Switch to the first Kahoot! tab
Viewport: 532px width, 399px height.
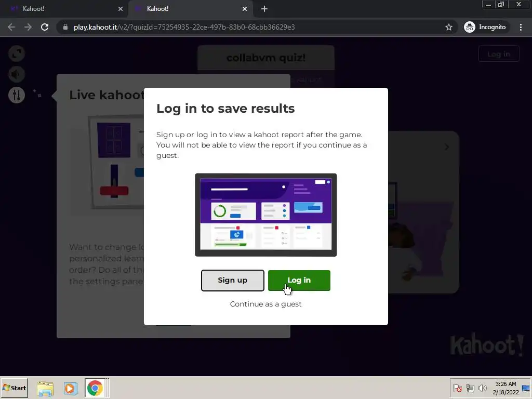[64, 9]
